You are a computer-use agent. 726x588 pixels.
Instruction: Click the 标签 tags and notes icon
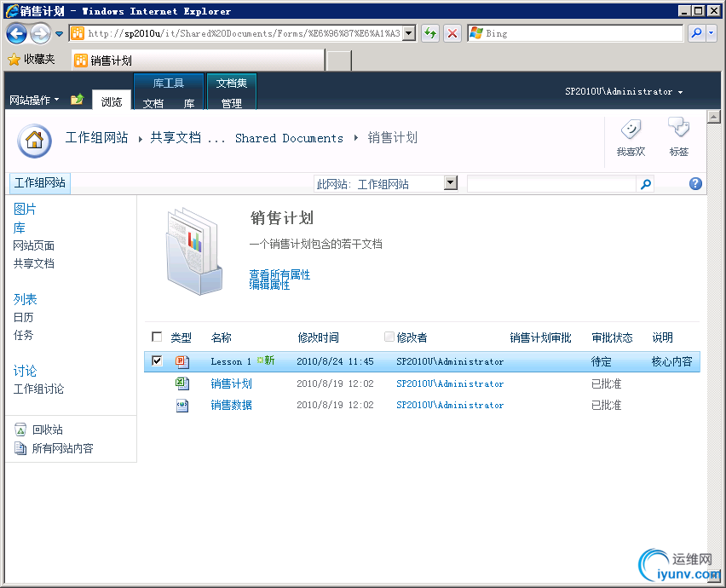pyautogui.click(x=679, y=127)
